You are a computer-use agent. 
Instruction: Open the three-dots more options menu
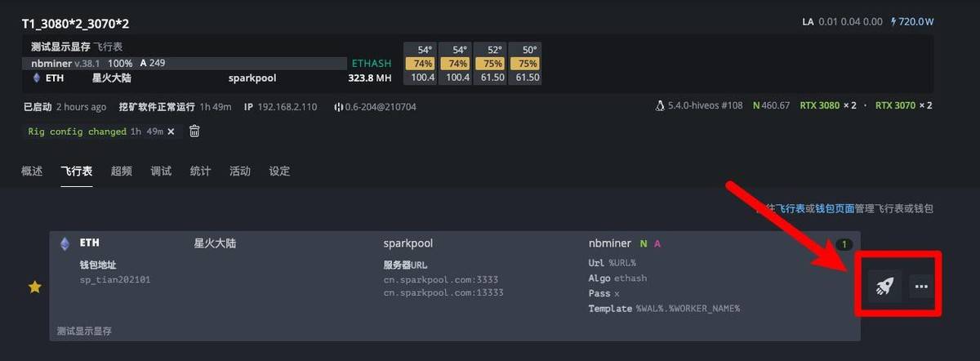click(921, 286)
